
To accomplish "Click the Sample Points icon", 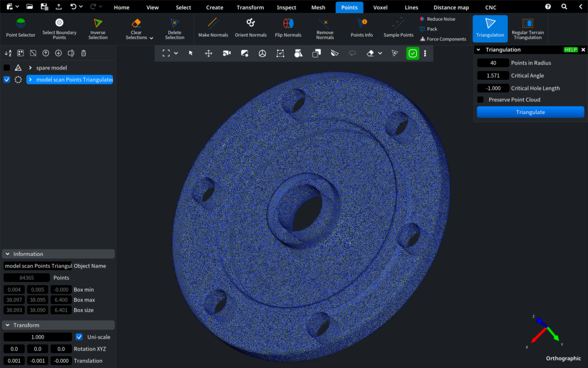I will [x=399, y=24].
